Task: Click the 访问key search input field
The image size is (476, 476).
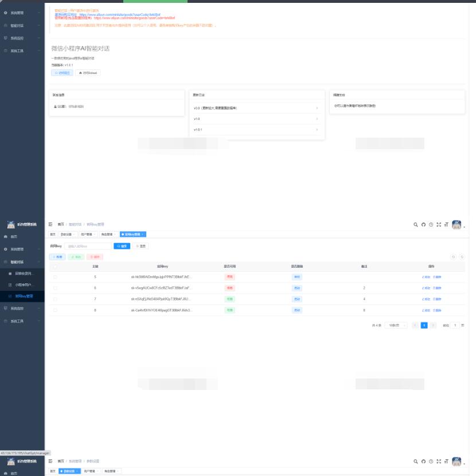Action: coord(88,246)
